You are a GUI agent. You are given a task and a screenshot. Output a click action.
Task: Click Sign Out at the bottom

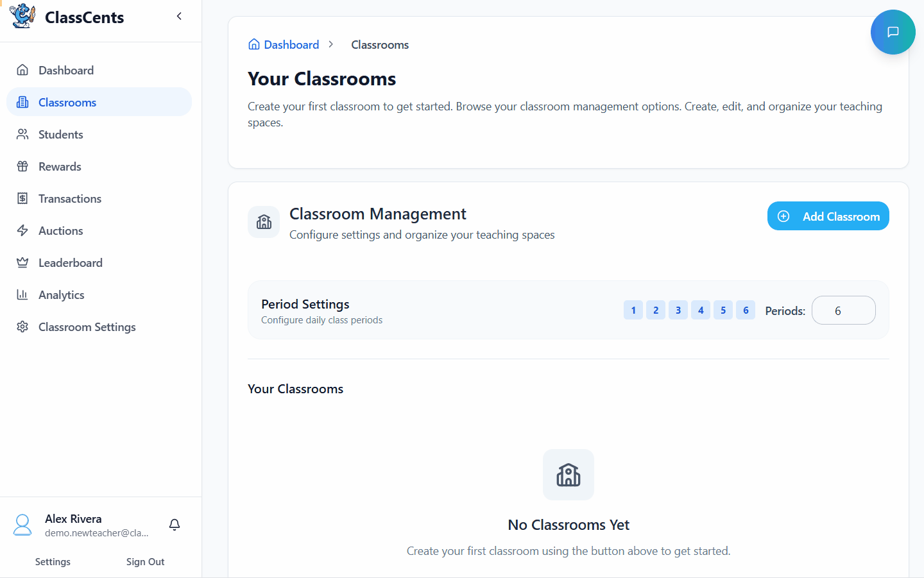coord(145,561)
